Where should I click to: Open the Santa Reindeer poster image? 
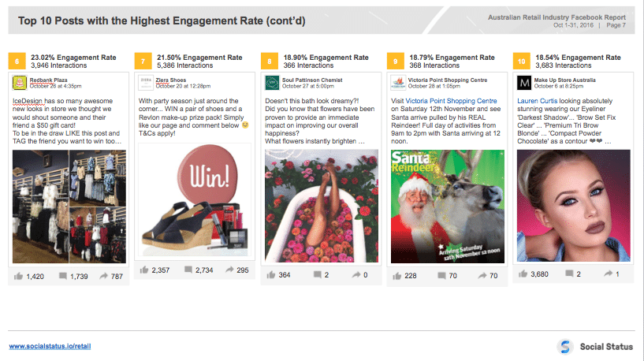[448, 207]
